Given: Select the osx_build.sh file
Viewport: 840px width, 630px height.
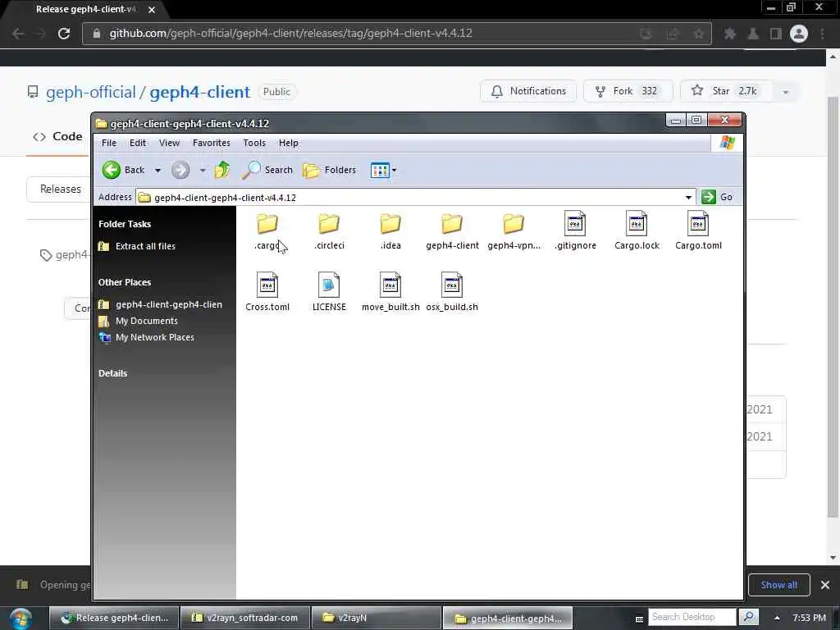Looking at the screenshot, I should (x=452, y=293).
